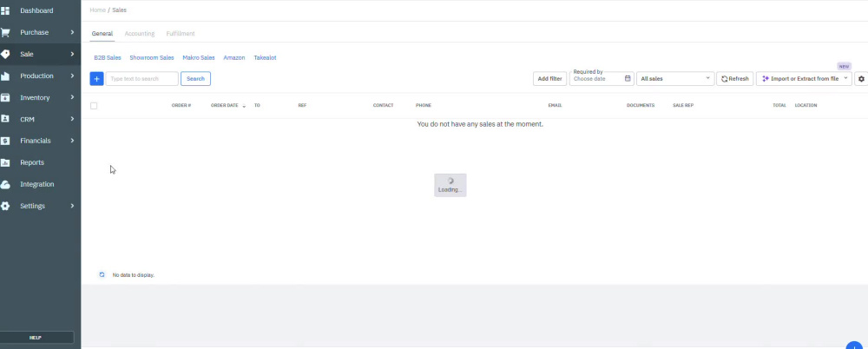Open the B2B Sales link
The width and height of the screenshot is (868, 349).
[x=108, y=57]
